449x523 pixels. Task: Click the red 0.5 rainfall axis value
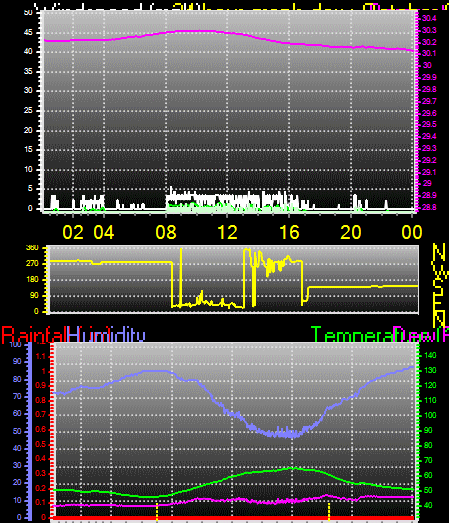pos(41,444)
